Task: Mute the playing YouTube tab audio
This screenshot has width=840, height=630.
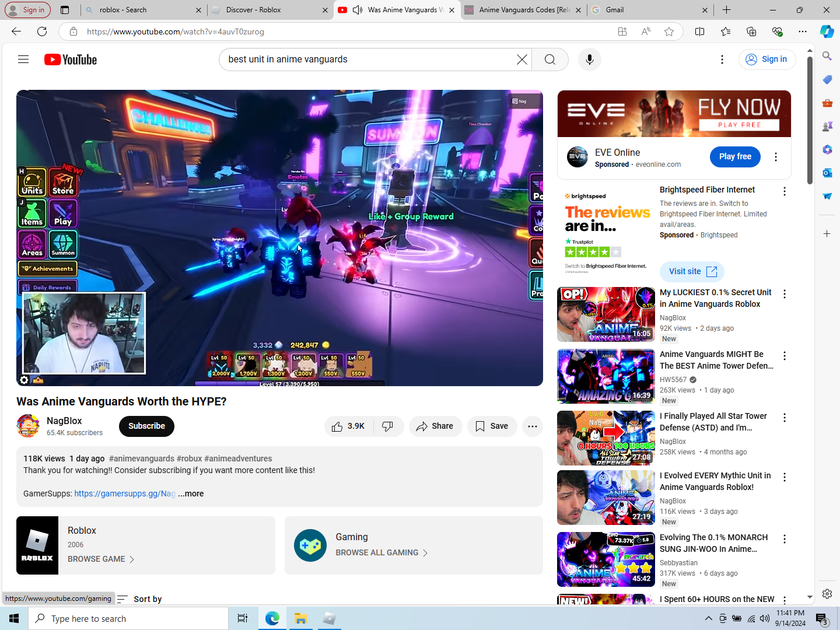Action: tap(357, 10)
